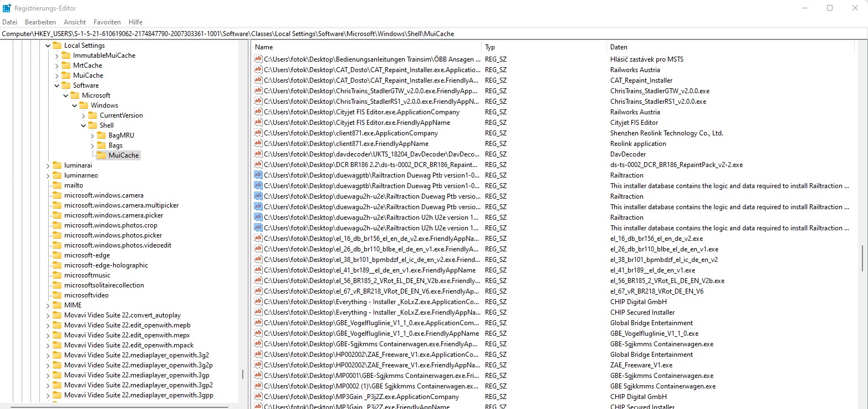Image resolution: width=868 pixels, height=409 pixels.
Task: Click the value icon for el_41_br189 entry
Action: 258,270
